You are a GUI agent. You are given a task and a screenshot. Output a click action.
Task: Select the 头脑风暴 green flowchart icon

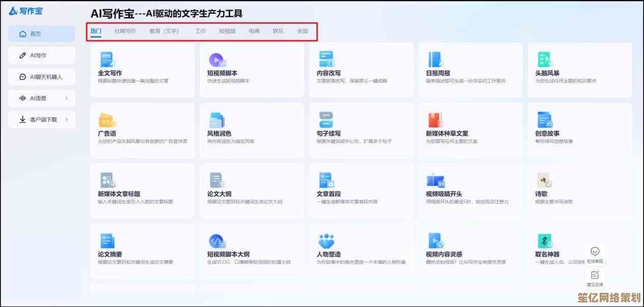pyautogui.click(x=545, y=59)
